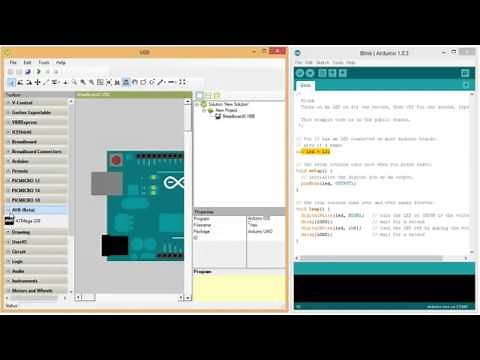
Task: Open the Serial Monitor in Arduino
Action: pos(465,73)
